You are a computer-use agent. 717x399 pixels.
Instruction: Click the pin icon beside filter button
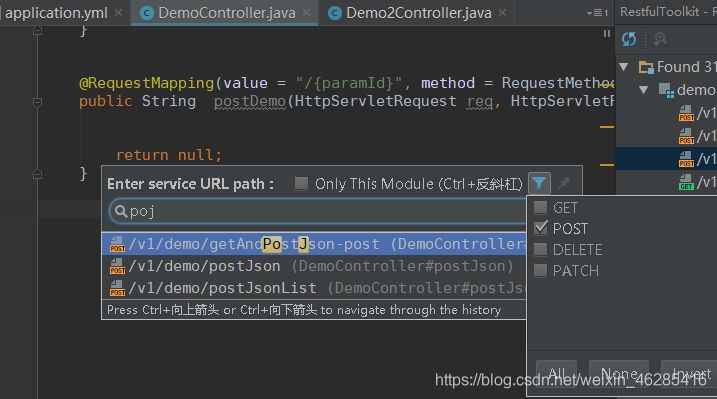click(564, 184)
